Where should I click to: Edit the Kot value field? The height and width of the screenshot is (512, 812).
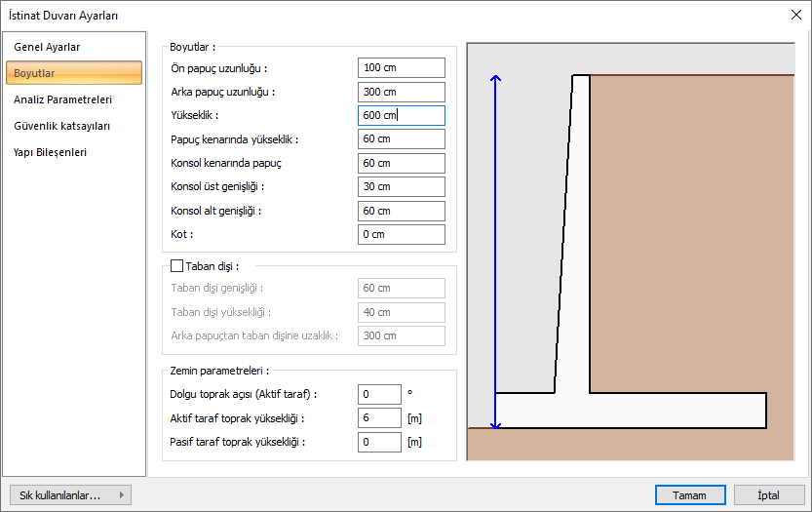click(401, 234)
